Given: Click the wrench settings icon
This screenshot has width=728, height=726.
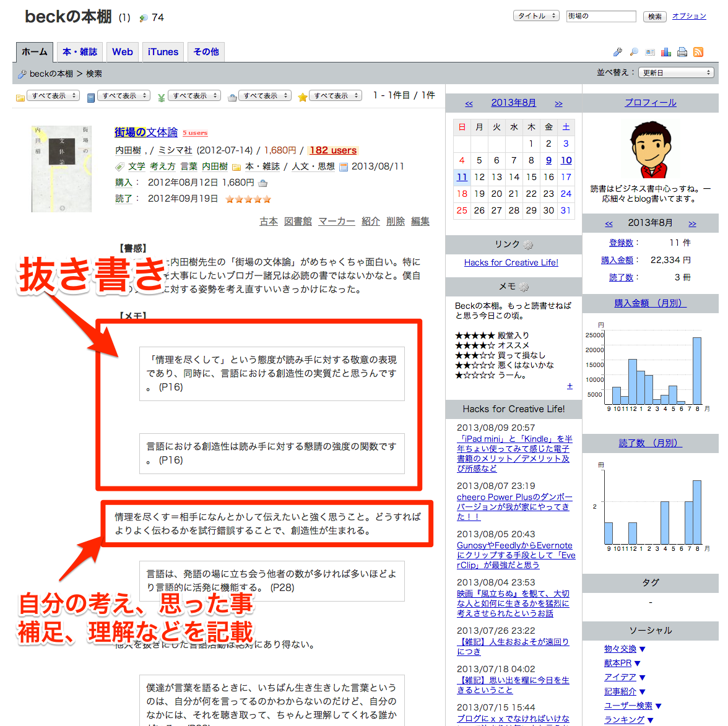Looking at the screenshot, I should [617, 53].
